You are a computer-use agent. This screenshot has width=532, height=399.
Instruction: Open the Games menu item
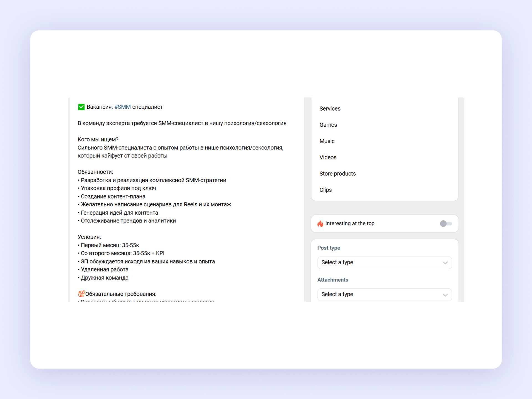[x=328, y=125]
